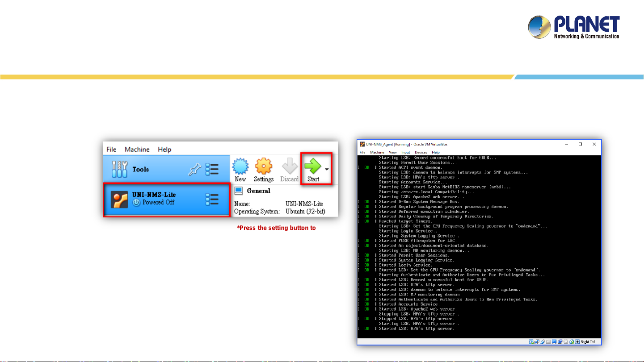Image resolution: width=644 pixels, height=362 pixels.
Task: Click the keyboard capture down-arrow icon
Action: click(577, 341)
